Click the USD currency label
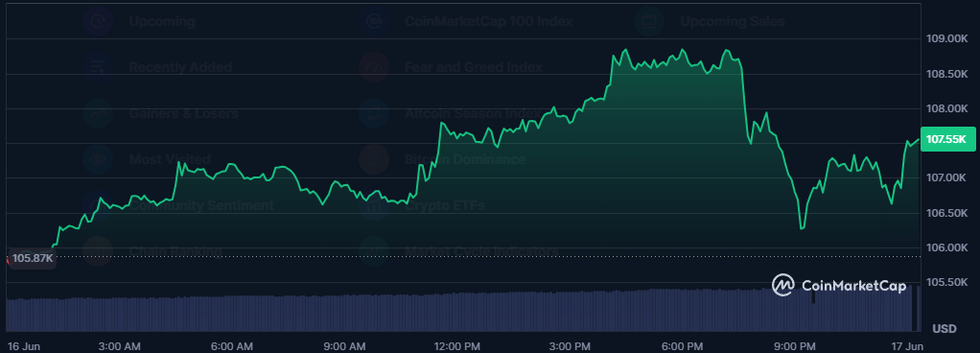980x353 pixels. point(945,329)
